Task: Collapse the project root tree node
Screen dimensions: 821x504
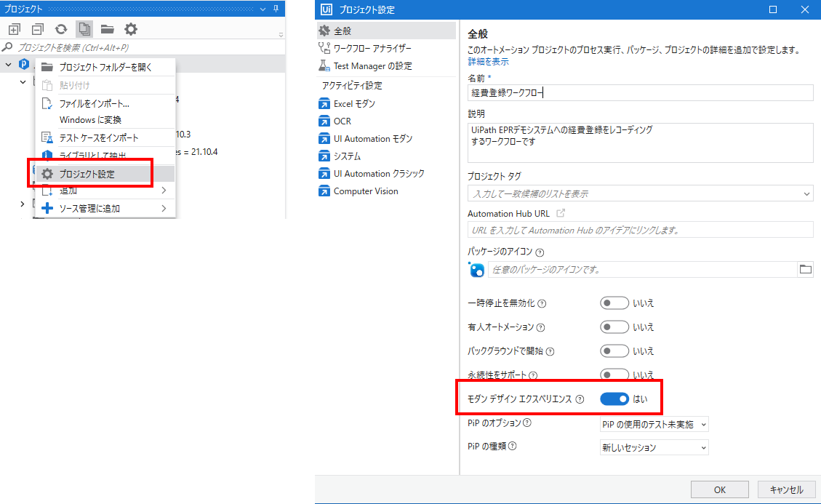Action: [9, 65]
